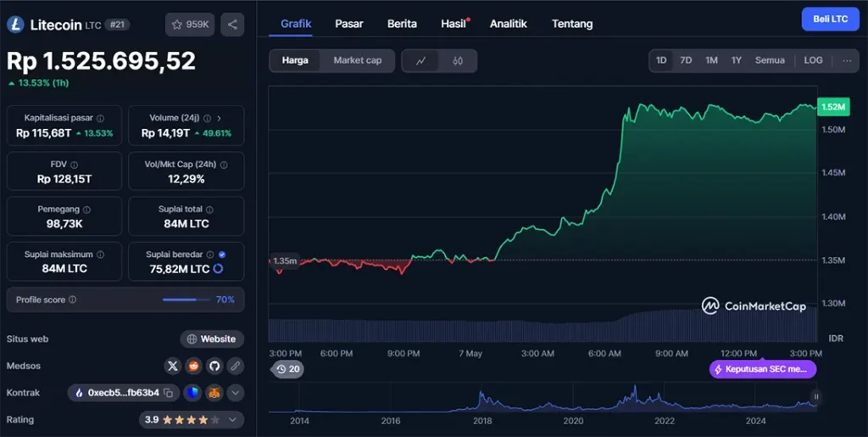This screenshot has width=868, height=437.
Task: Click the 1.52M current price label
Action: tap(833, 107)
